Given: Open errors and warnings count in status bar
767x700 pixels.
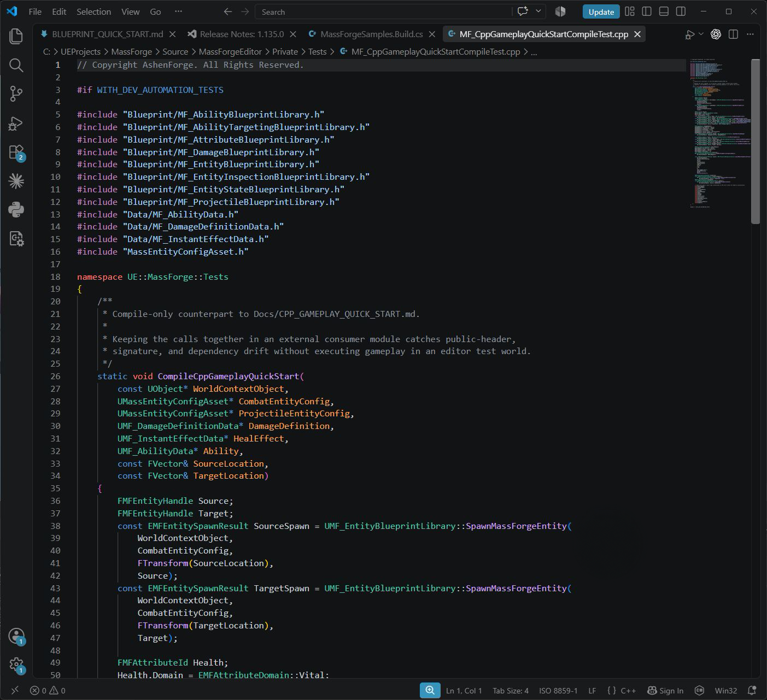Looking at the screenshot, I should coord(48,690).
